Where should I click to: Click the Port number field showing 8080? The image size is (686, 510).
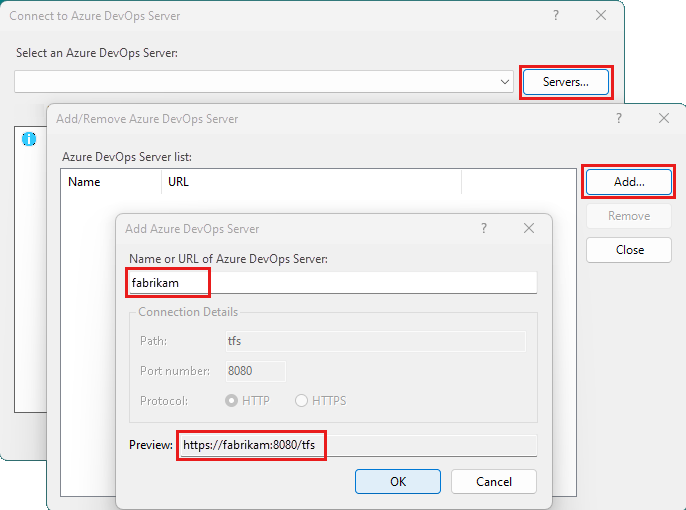pyautogui.click(x=256, y=371)
